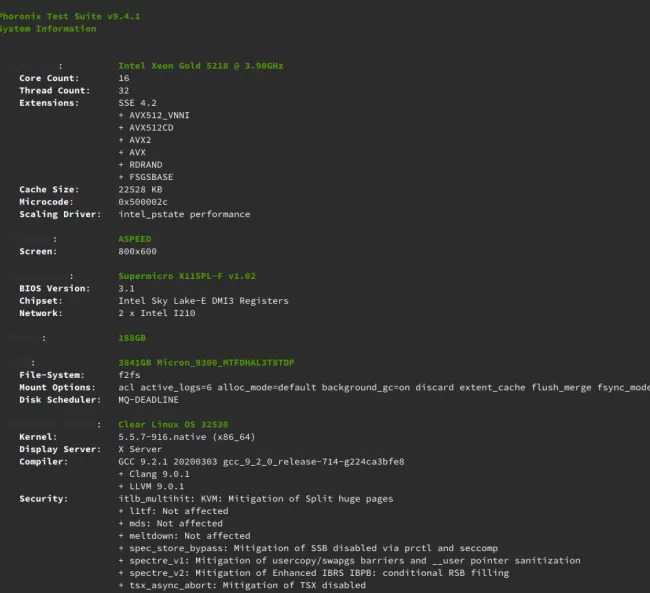Click the 'System Information' heading text
This screenshot has height=593, width=650.
tap(48, 29)
